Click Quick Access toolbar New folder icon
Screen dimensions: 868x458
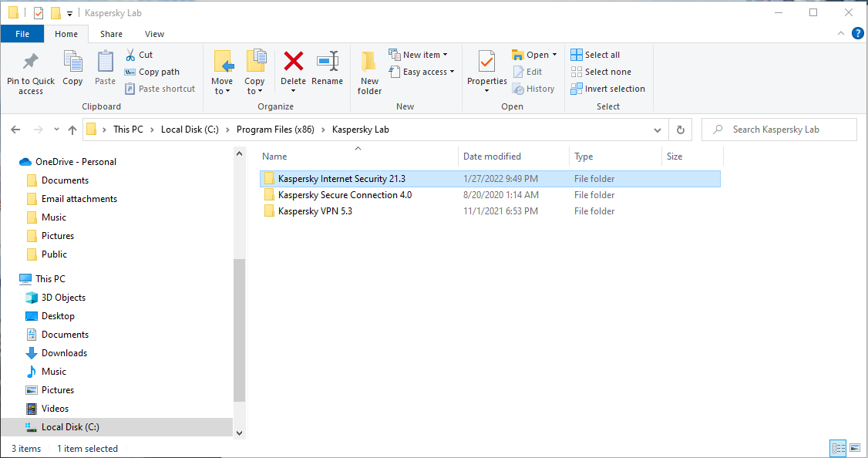point(56,12)
